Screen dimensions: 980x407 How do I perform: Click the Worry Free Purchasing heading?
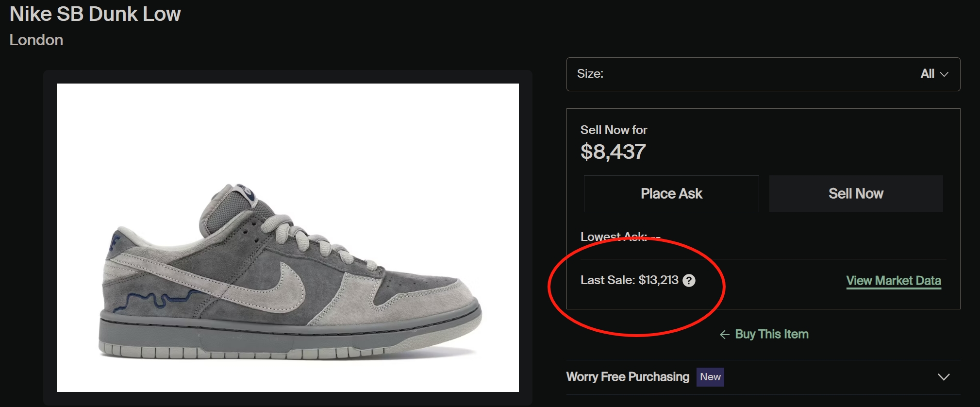point(628,377)
